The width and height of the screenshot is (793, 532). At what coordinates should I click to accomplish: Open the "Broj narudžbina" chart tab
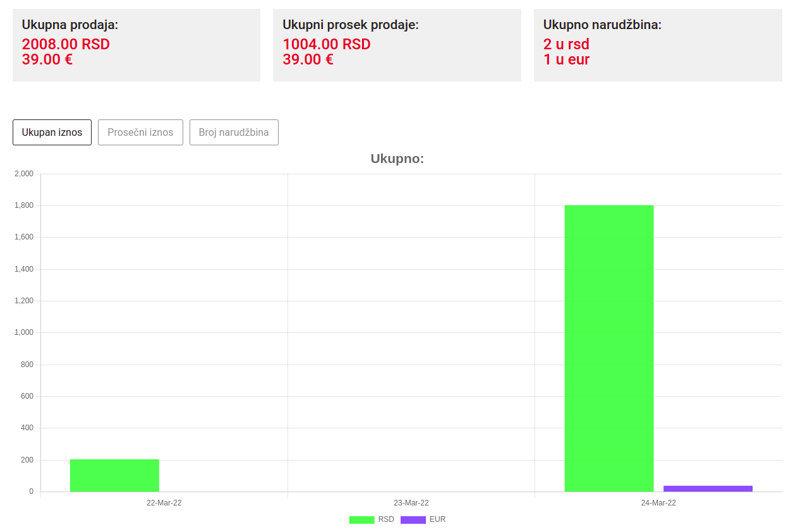point(234,132)
